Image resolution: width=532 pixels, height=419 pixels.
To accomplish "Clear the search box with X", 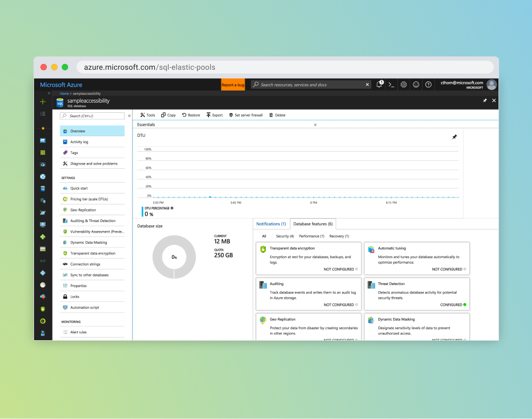I will pos(367,85).
